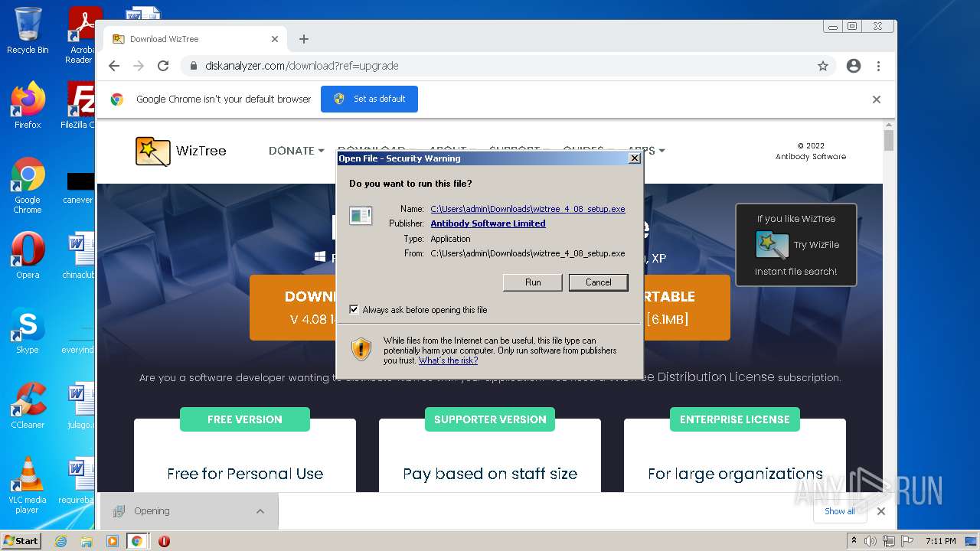980x551 pixels.
Task: Reload the diskanalyzer page
Action: click(x=163, y=66)
